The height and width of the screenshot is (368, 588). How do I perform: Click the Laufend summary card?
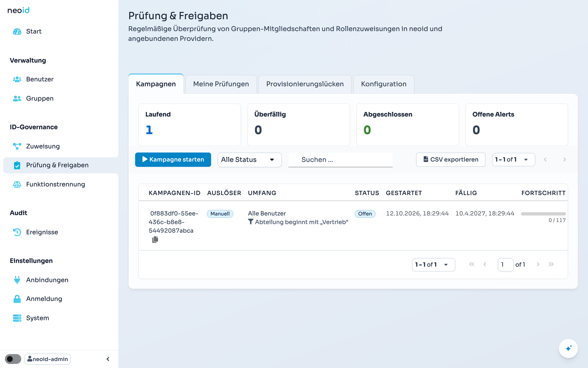190,125
